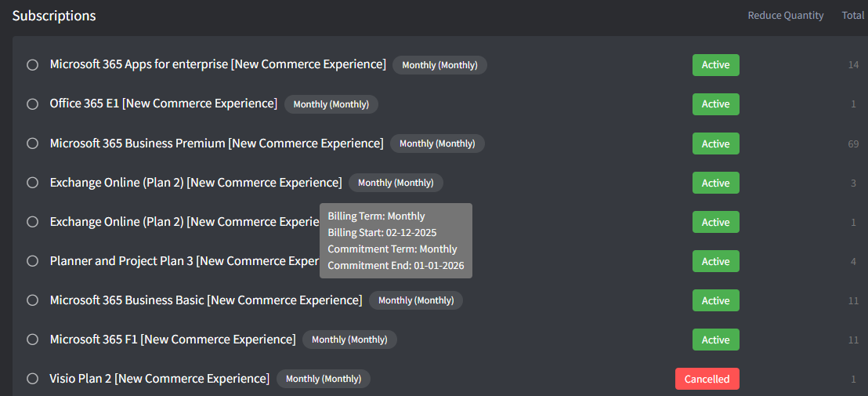Open the Office 365 E1 subscription name
The width and height of the screenshot is (868, 396).
click(163, 104)
